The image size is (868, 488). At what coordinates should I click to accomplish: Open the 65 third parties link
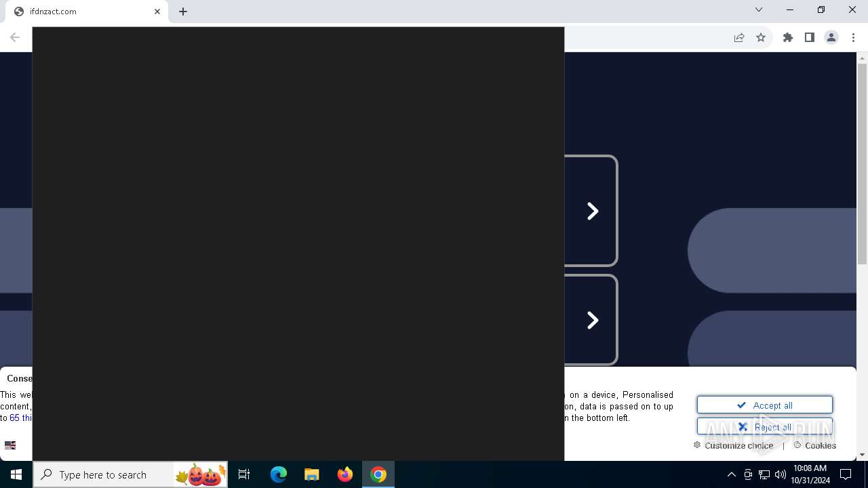tap(20, 418)
